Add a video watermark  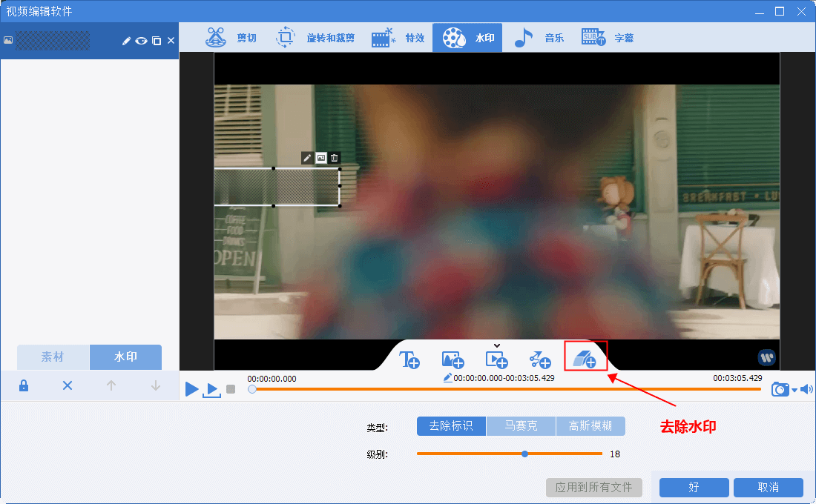click(496, 359)
